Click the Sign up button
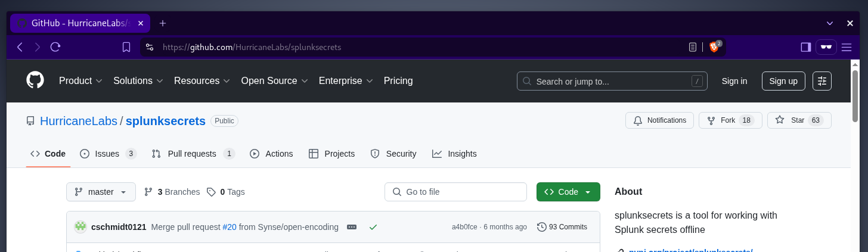 783,81
